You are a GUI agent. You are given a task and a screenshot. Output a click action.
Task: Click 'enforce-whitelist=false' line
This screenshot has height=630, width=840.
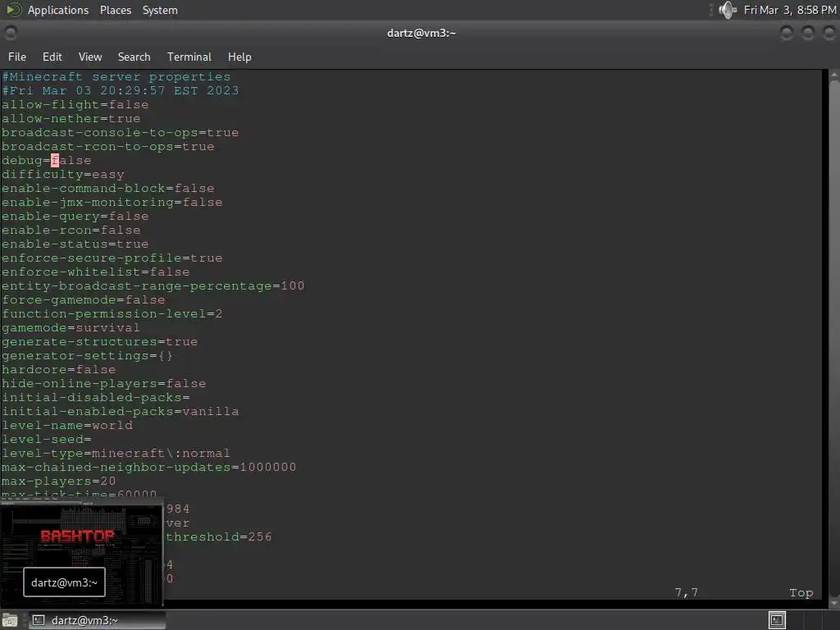click(x=95, y=272)
